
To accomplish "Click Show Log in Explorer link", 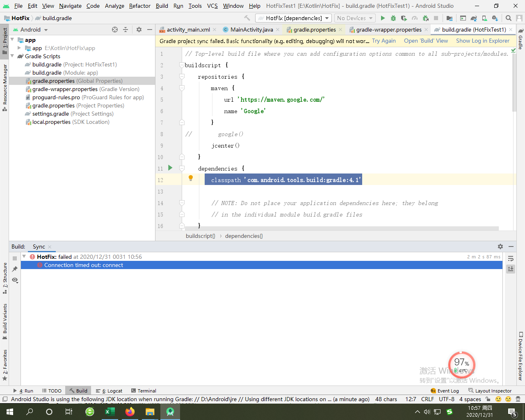I will [x=483, y=41].
